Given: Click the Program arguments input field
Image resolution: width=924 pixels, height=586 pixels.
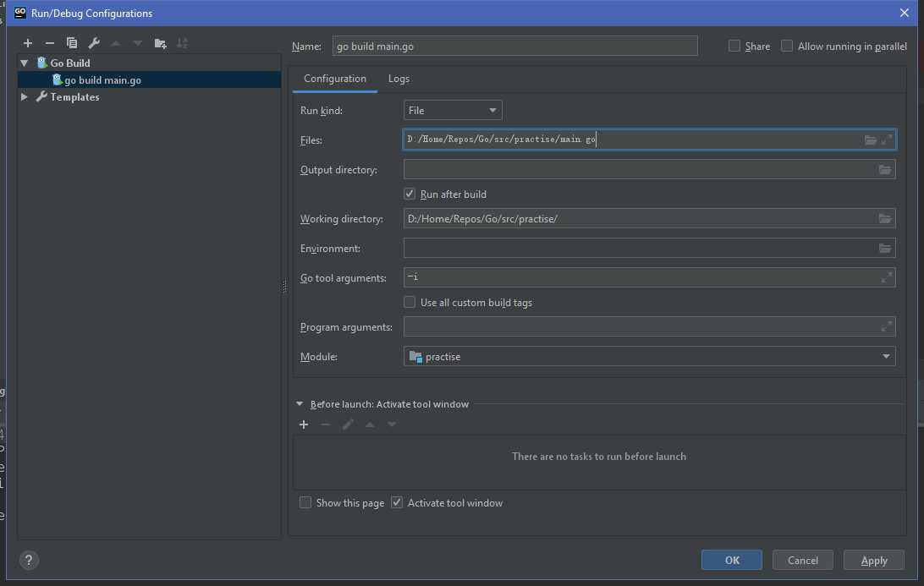Looking at the screenshot, I should point(641,327).
